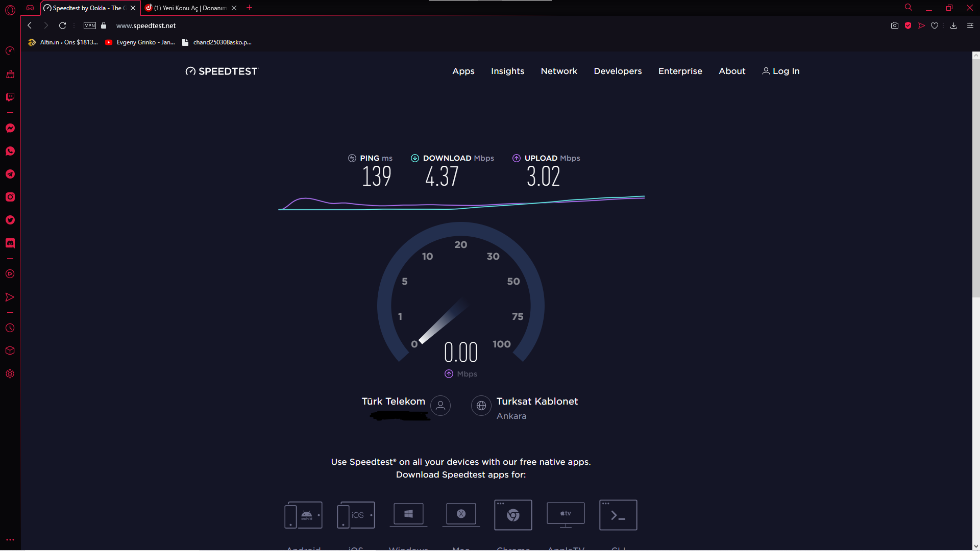The height and width of the screenshot is (551, 980).
Task: Open Settings gear icon in sidebar
Action: click(10, 374)
